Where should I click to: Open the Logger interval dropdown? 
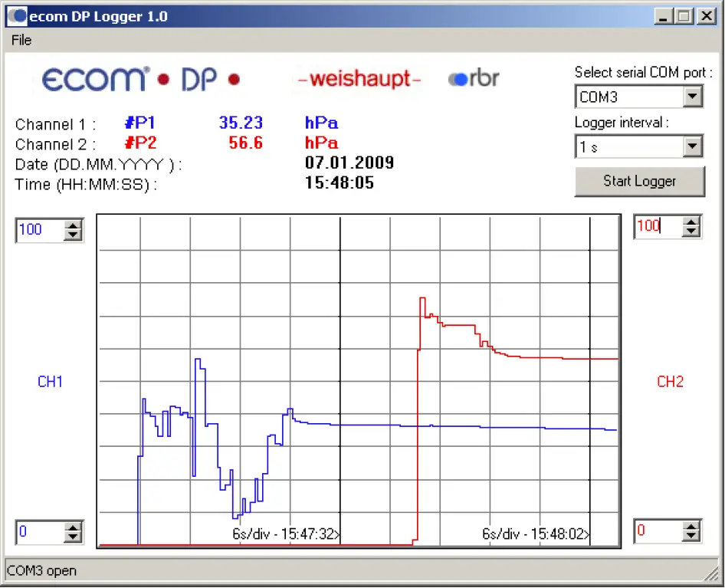(694, 146)
